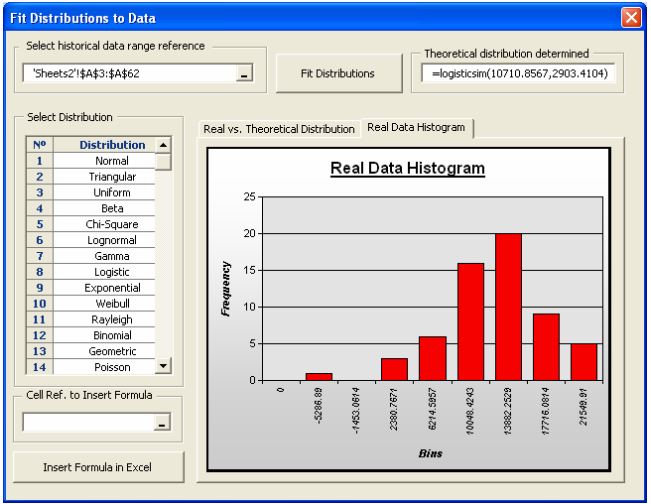
Task: Collapse the Cell Ref. to Insert Formula selector
Action: (162, 423)
